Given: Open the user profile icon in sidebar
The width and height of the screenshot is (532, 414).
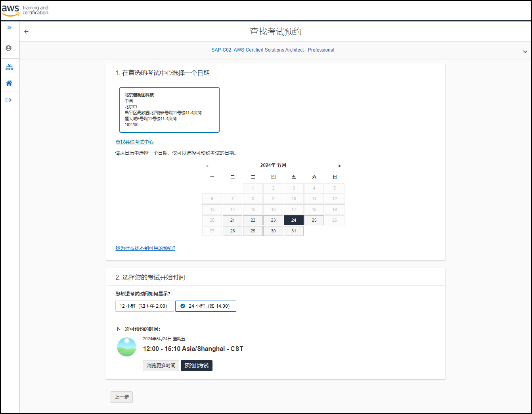Looking at the screenshot, I should point(9,48).
